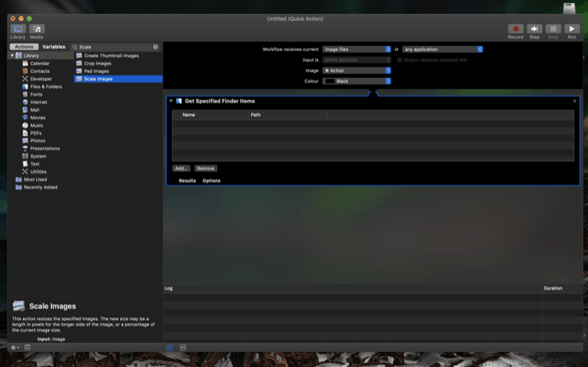The height and width of the screenshot is (367, 588).
Task: Clear the Scale search field
Action: [x=155, y=47]
